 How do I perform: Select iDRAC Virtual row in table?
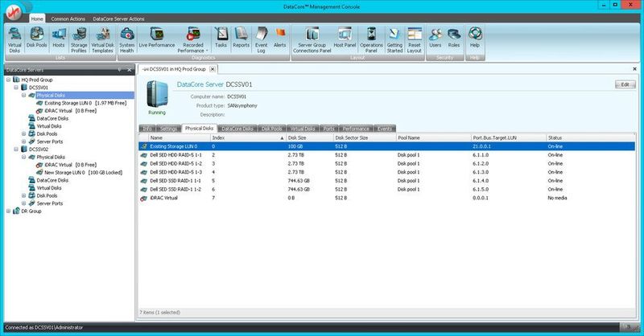tap(386, 199)
